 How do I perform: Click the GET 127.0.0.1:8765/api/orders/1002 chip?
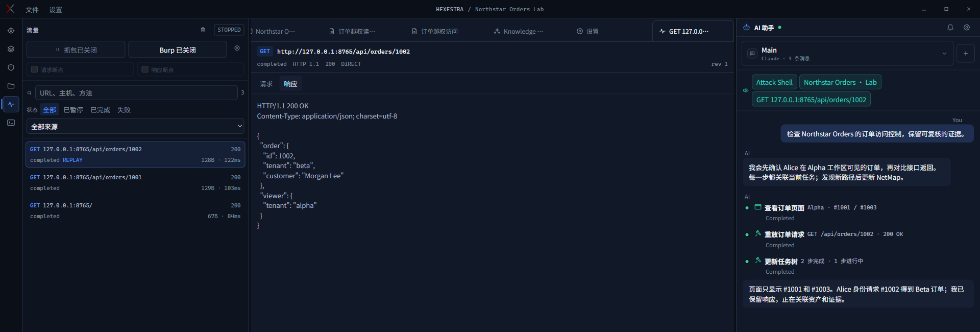point(811,100)
